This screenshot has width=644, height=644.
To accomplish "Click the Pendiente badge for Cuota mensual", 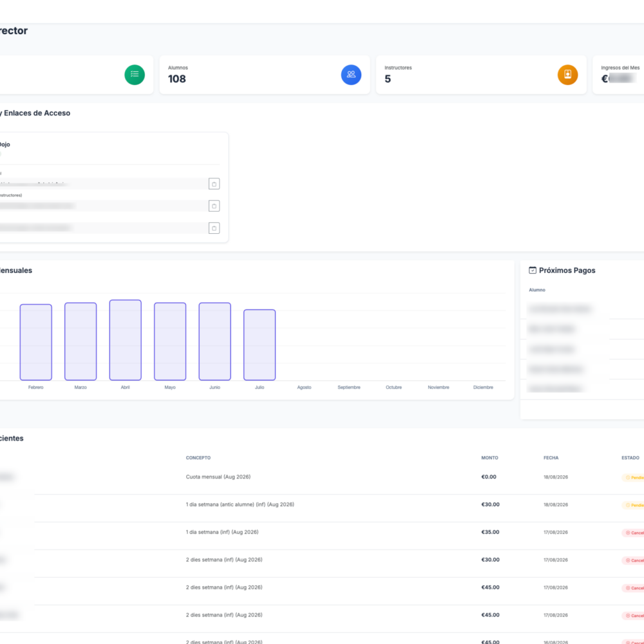I will pos(633,478).
